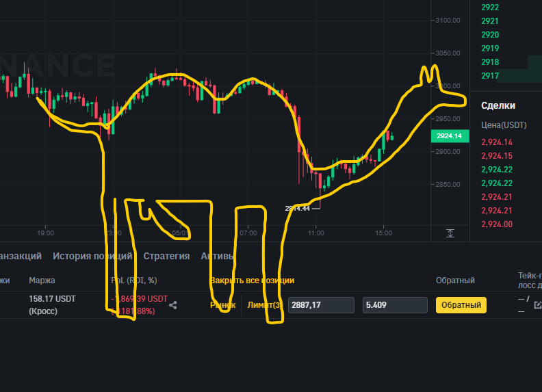Open the Стратегия tab
This screenshot has width=542, height=392.
coord(166,256)
